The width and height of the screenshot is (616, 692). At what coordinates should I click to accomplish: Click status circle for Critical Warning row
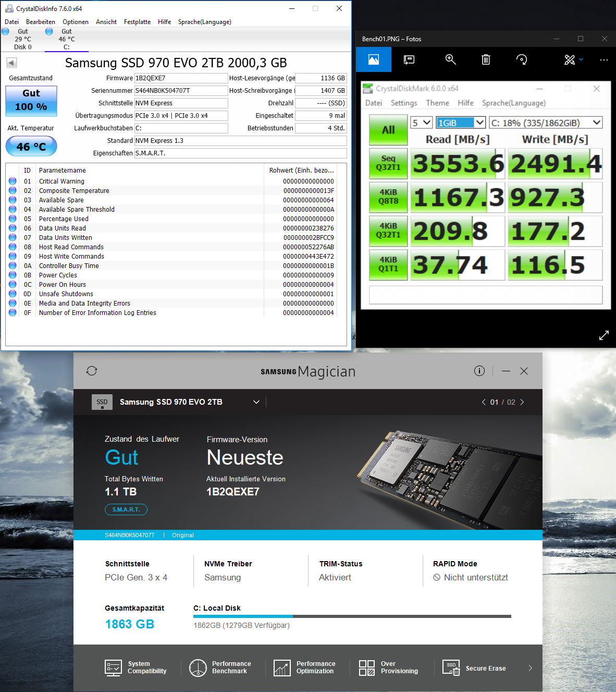click(x=13, y=181)
